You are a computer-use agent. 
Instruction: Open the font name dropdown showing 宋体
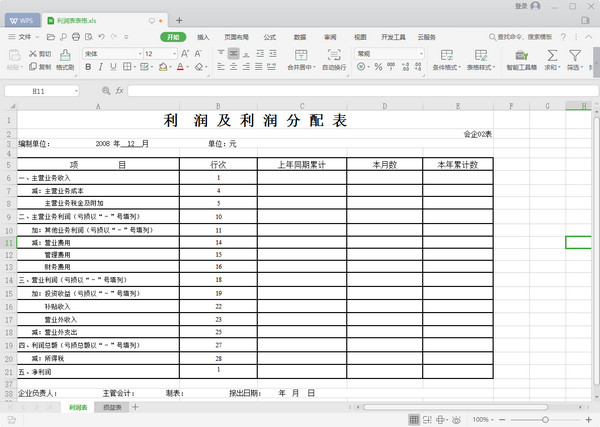pyautogui.click(x=110, y=53)
